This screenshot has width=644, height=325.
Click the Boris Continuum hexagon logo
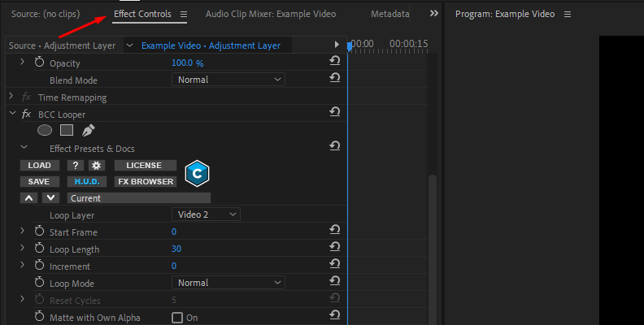point(197,174)
